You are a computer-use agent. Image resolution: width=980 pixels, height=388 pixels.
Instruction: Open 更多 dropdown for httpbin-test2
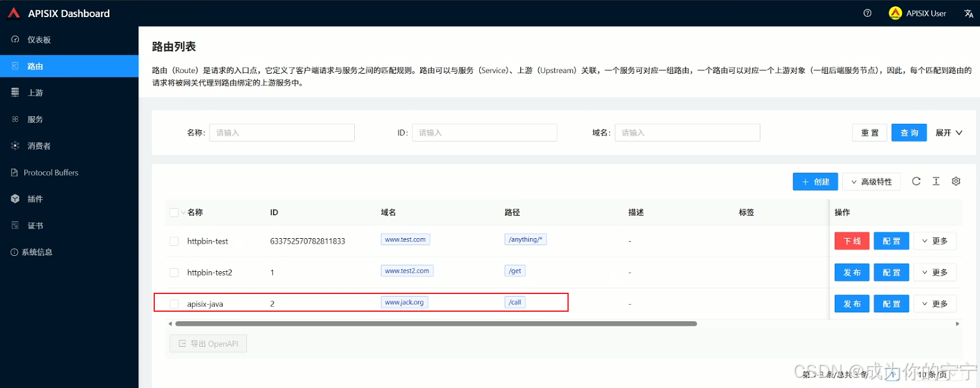pyautogui.click(x=935, y=272)
